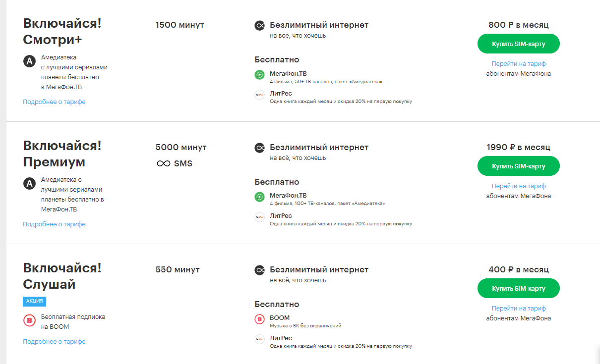Click Перейти на тариф for Смотри+ plan

518,64
